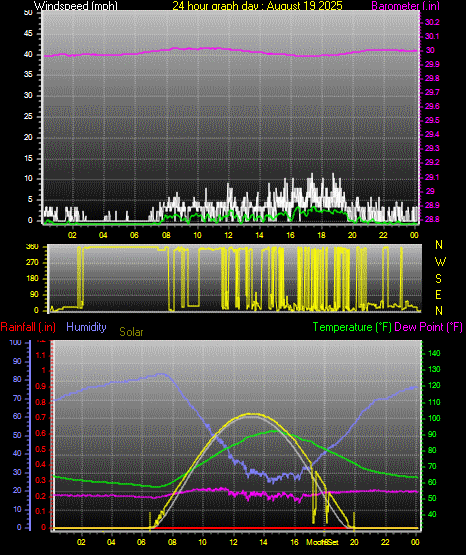466x555 pixels.
Task: Click the W compass label beside direction graph
Action: [440, 262]
